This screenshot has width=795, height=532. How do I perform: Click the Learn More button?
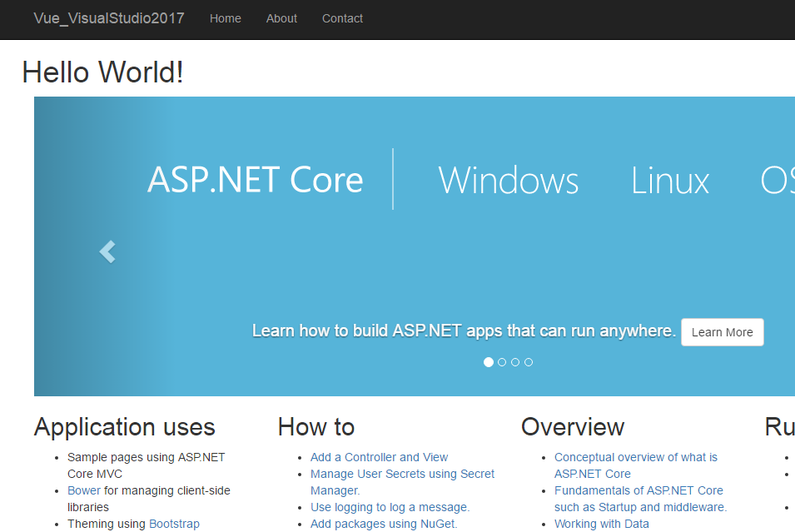pos(722,332)
